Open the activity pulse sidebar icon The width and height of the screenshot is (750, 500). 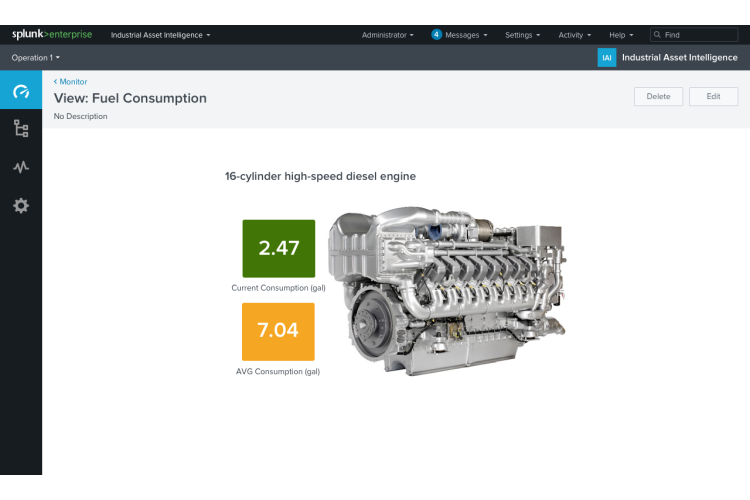tap(21, 167)
